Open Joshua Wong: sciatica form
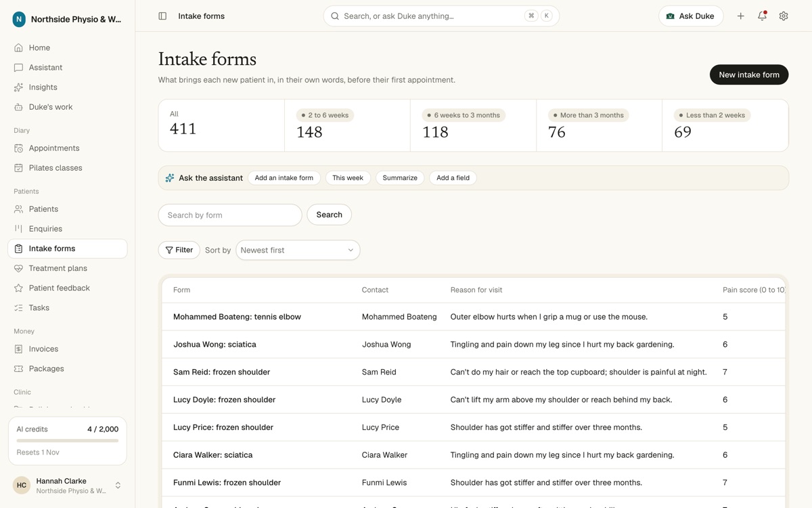The image size is (812, 508). click(x=215, y=345)
